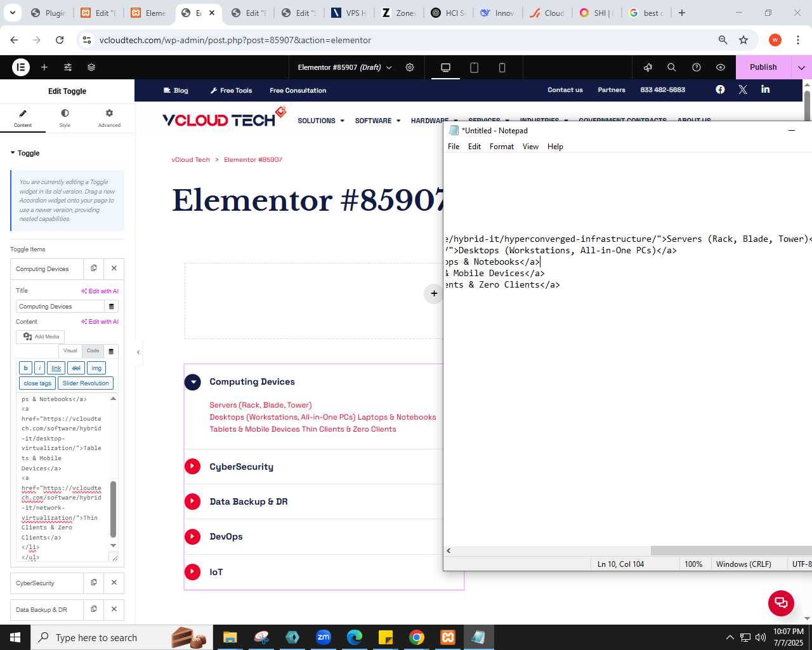The image size is (812, 650).
Task: Click the close tags button
Action: [x=37, y=383]
